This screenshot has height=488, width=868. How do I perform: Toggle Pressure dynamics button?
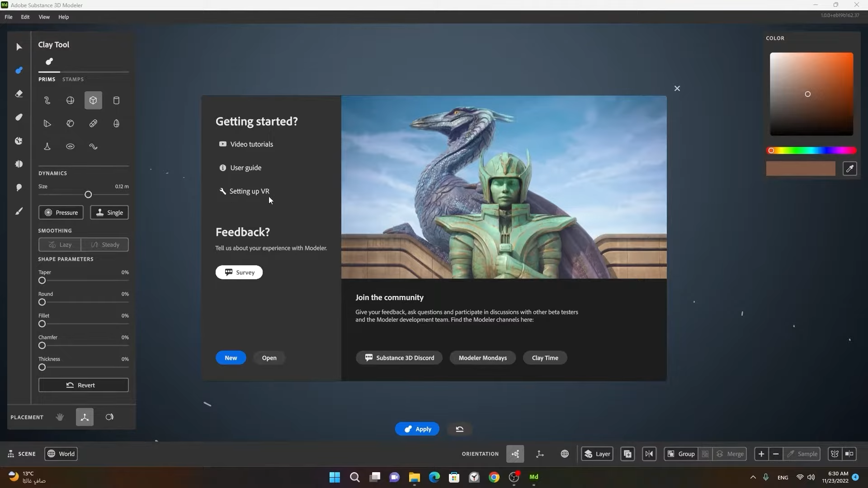click(61, 212)
